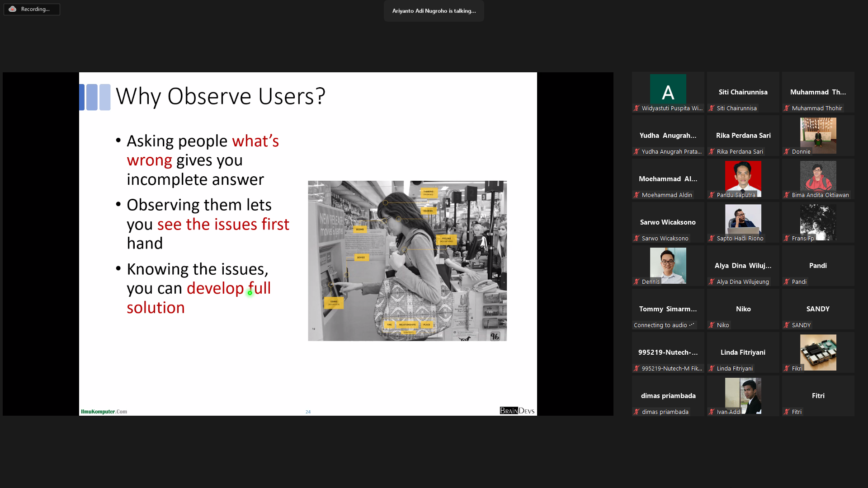Click muted mic icon beside Pandi
This screenshot has width=868, height=488.
coord(787,282)
